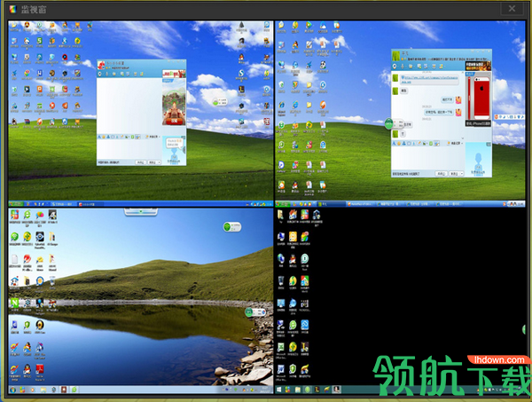Image resolution: width=532 pixels, height=402 pixels.
Task: Open the black-wallpaper Windows 8 desktop thumbnail
Action: tap(399, 301)
